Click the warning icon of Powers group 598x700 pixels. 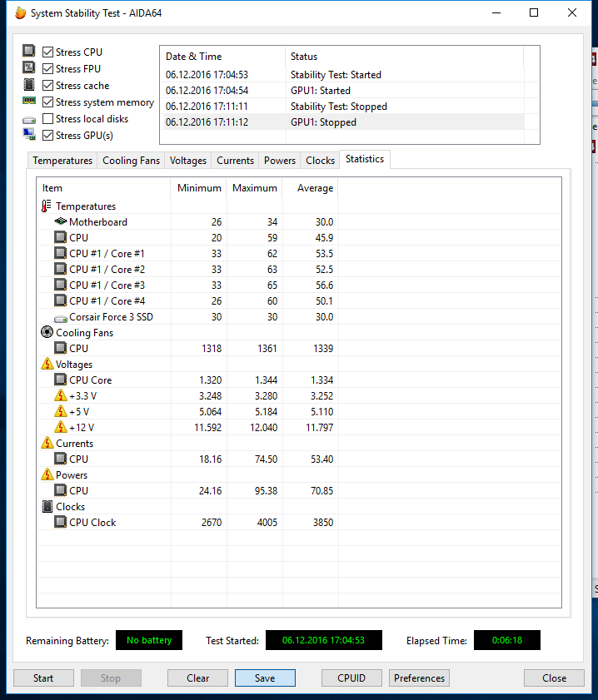(x=47, y=474)
